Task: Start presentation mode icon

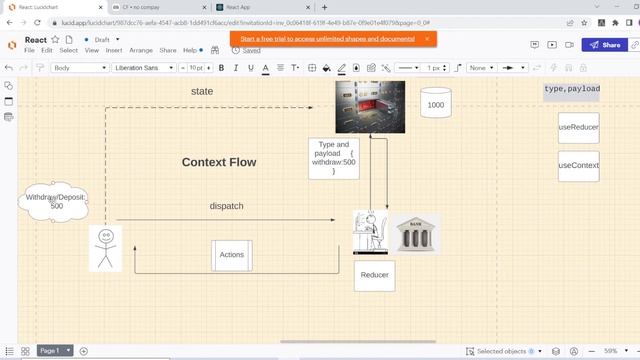Action: pyautogui.click(x=552, y=45)
